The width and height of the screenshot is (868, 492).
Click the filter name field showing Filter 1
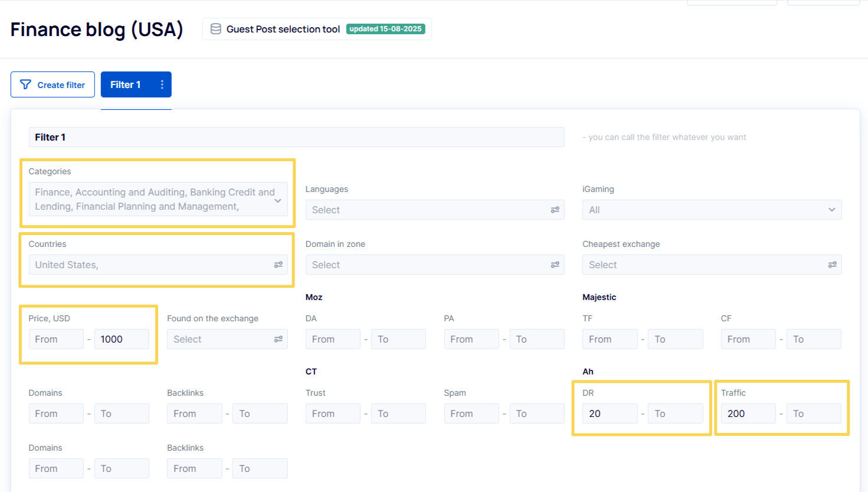tap(296, 137)
